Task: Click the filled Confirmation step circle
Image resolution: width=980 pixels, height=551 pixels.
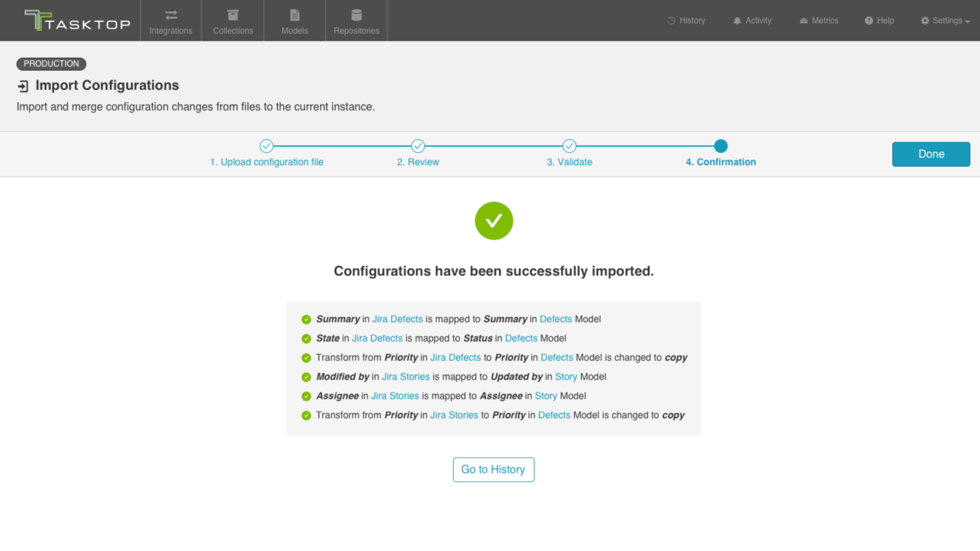Action: pos(721,146)
